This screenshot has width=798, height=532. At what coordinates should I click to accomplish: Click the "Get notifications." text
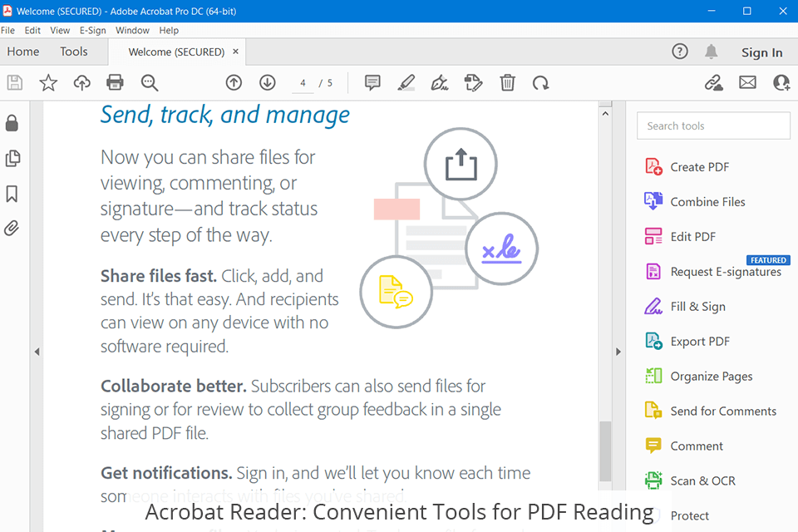166,472
